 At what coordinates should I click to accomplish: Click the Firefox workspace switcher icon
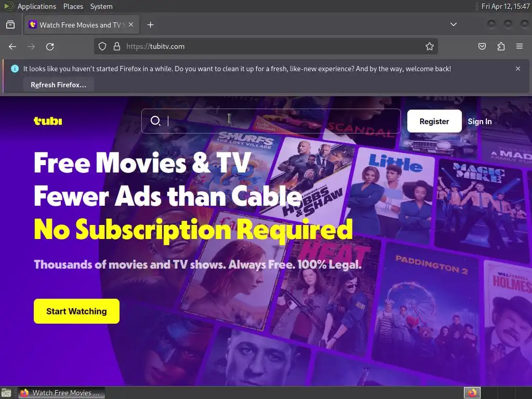coord(472,393)
